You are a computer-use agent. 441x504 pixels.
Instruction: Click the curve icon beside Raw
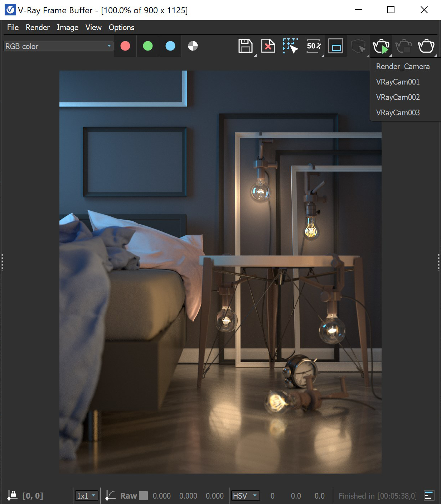110,495
